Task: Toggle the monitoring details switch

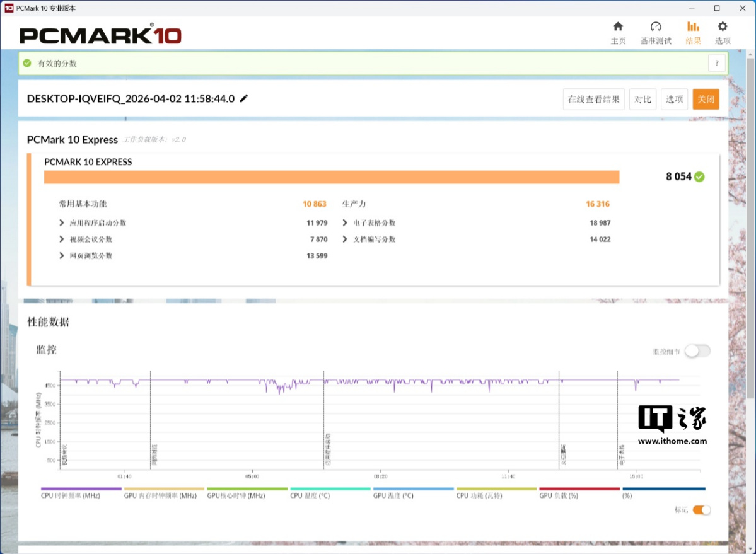Action: [697, 351]
